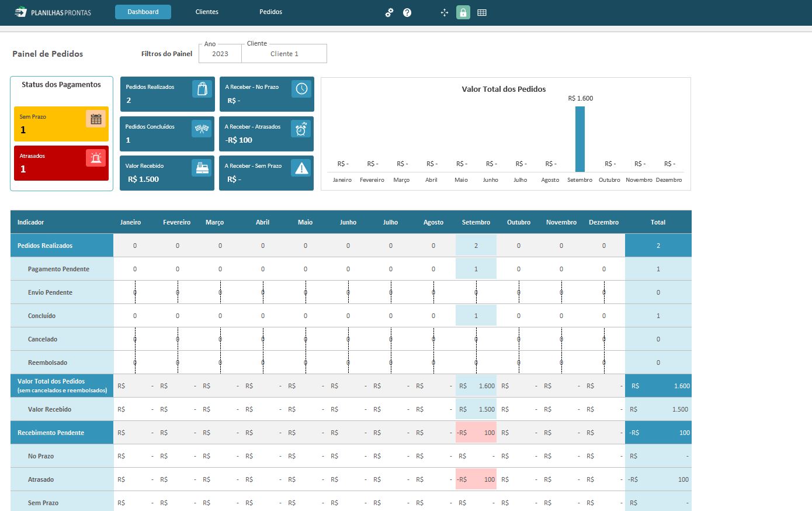Click Setembro cell in Pedidos Realizados row
812x511 pixels.
(476, 246)
